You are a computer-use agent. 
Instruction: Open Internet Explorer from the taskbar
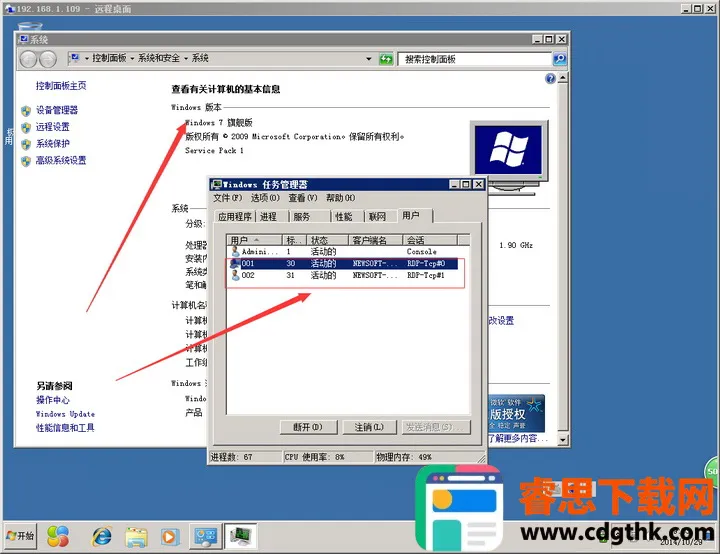[x=102, y=537]
